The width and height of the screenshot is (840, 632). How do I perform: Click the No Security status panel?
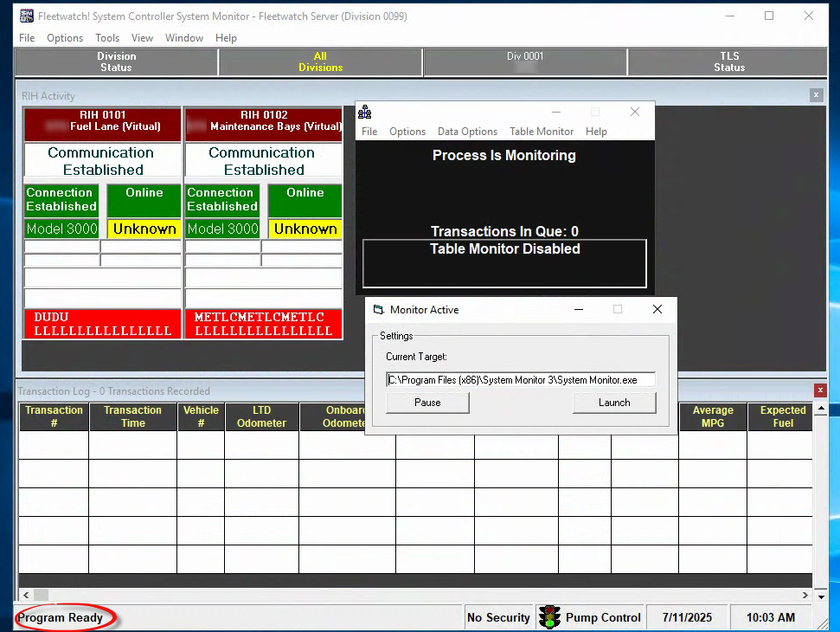[498, 617]
